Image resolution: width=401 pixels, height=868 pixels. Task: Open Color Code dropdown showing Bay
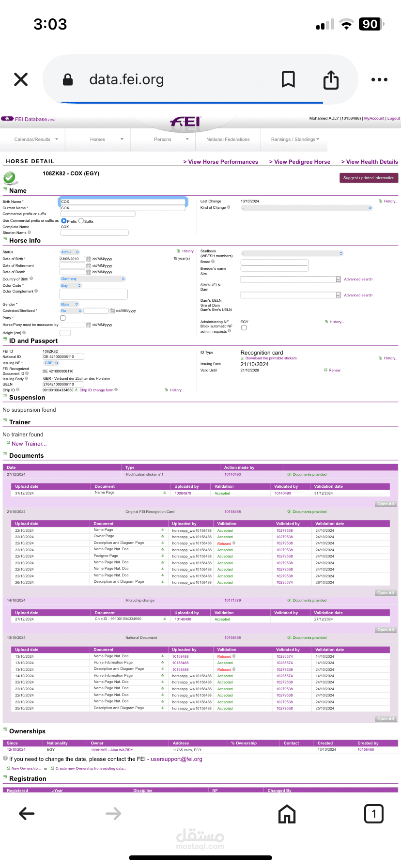tap(71, 285)
